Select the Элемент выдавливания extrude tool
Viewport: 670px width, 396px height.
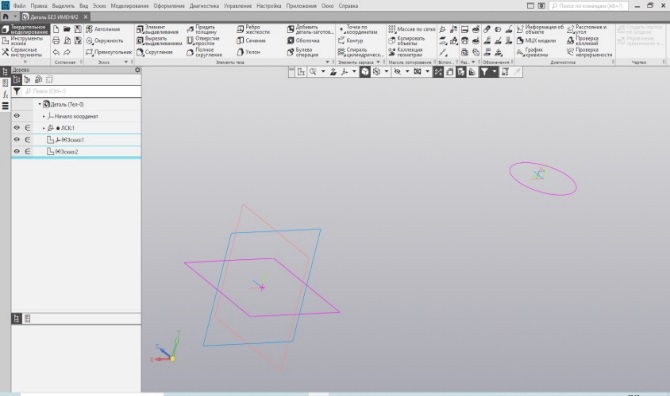157,29
